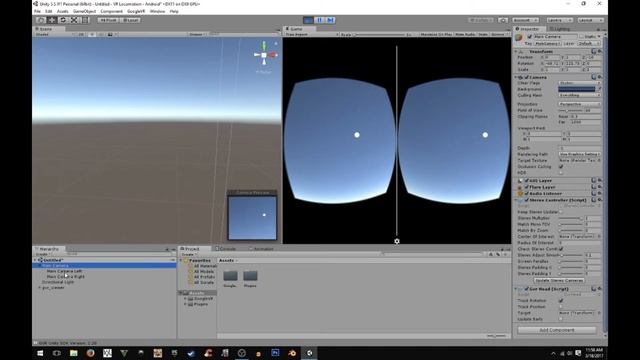Collapse the Transform component

516,52
